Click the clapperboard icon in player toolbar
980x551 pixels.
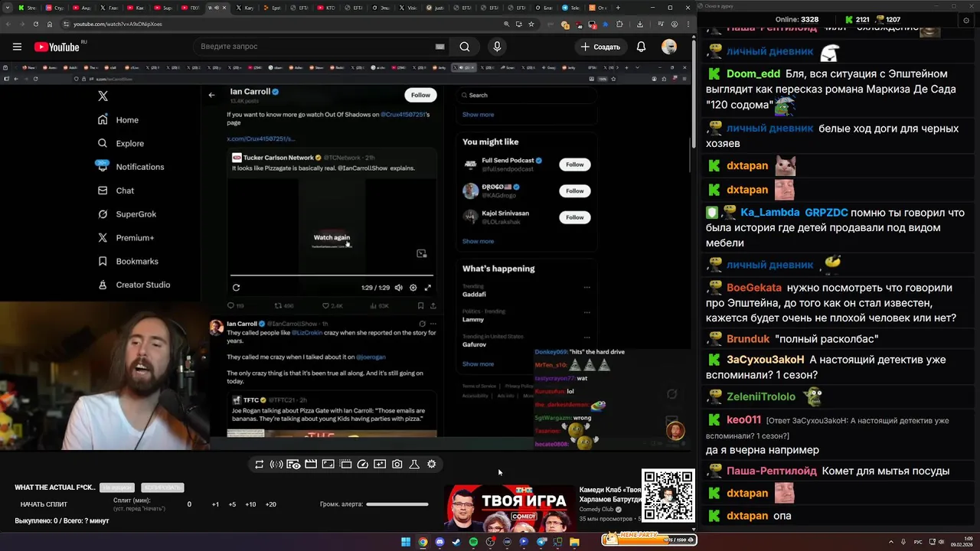[311, 464]
